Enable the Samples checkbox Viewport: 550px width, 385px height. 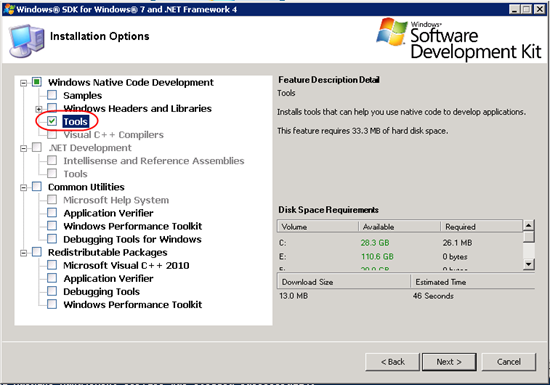click(52, 95)
